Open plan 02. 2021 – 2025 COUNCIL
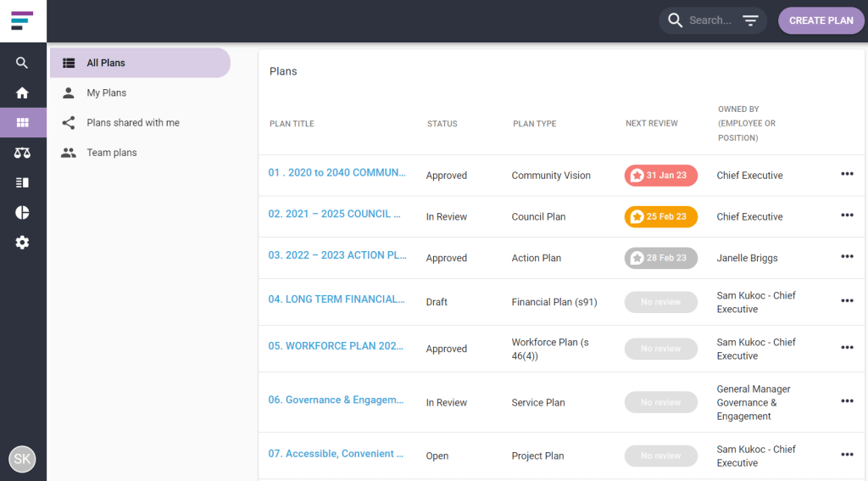Viewport: 868px width, 481px height. point(334,214)
